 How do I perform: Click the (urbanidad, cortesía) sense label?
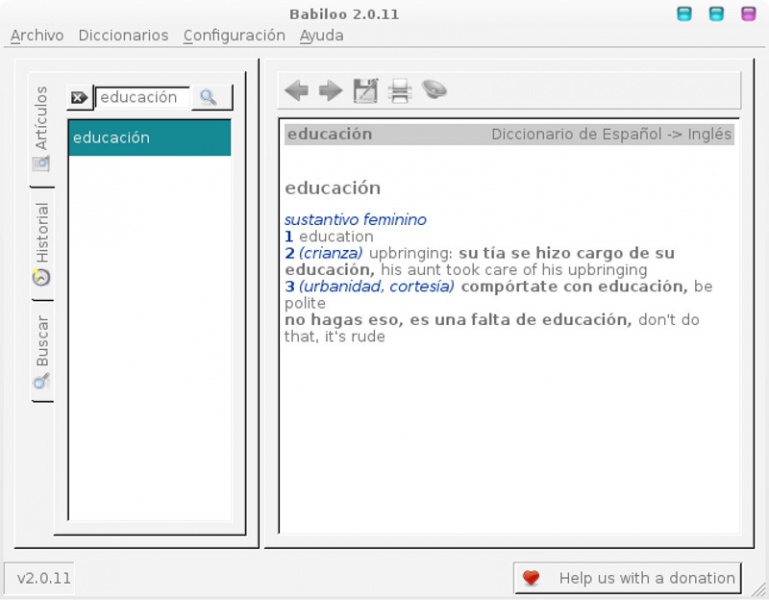[376, 287]
